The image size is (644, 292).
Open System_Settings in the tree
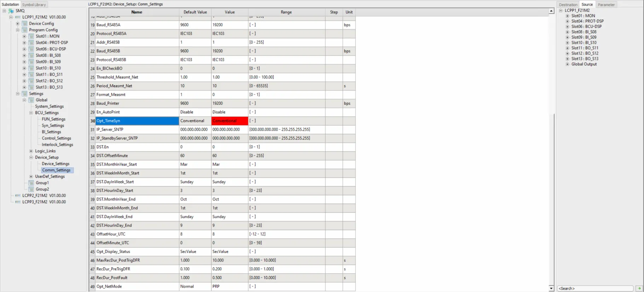(x=49, y=106)
